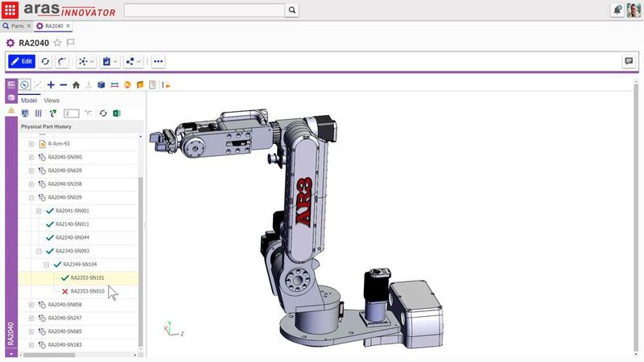Collapse the RA2340-SN093 tree node

39,251
